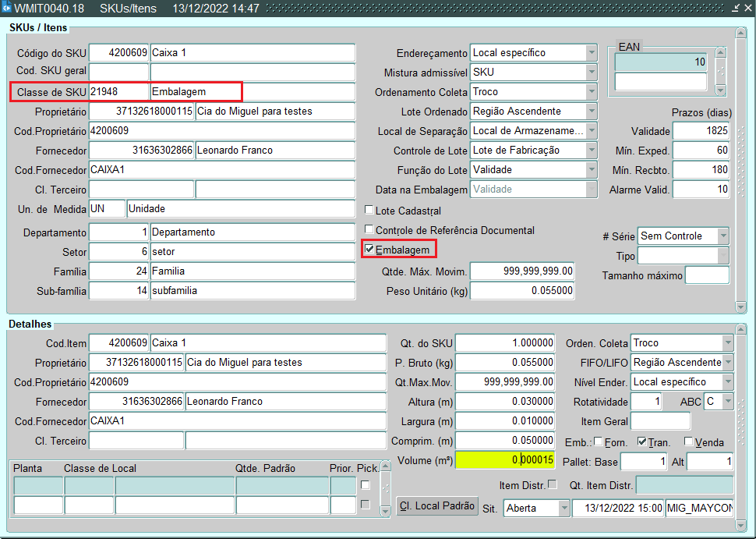This screenshot has height=539, width=756.
Task: Select the Mín. Recbto. days field
Action: 701,170
